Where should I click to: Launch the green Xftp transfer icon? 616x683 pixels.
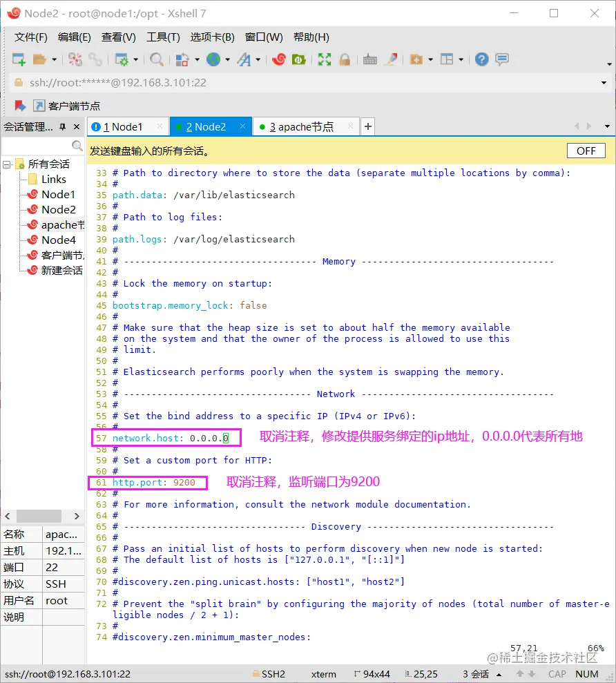coord(299,59)
